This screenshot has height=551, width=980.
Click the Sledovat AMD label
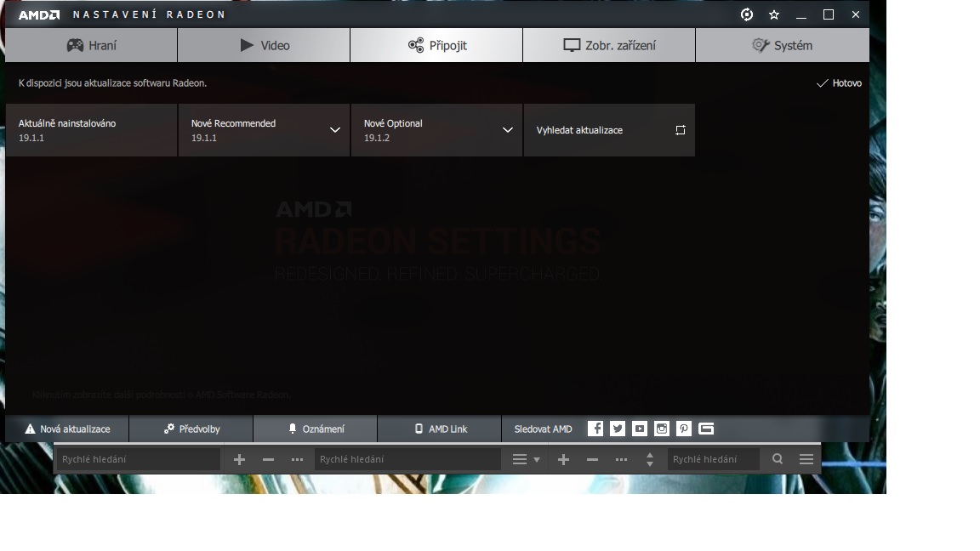(x=543, y=429)
